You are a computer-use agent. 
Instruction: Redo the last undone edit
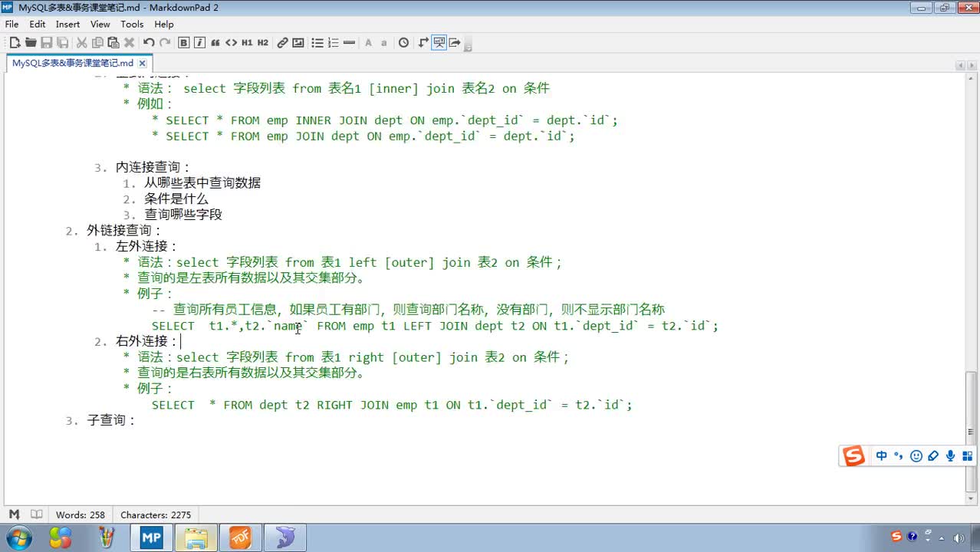click(165, 43)
